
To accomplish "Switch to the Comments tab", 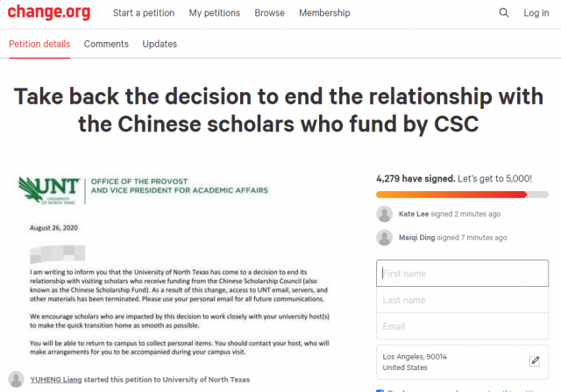I will [x=106, y=44].
